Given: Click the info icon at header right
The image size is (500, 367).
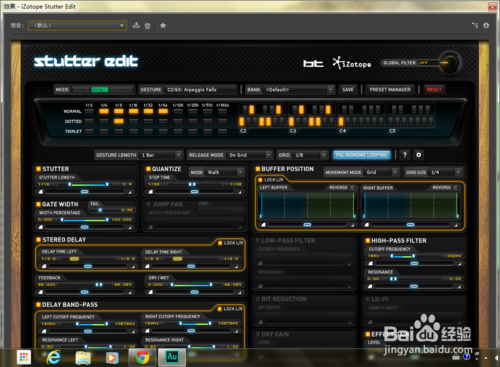Looking at the screenshot, I should (486, 25).
